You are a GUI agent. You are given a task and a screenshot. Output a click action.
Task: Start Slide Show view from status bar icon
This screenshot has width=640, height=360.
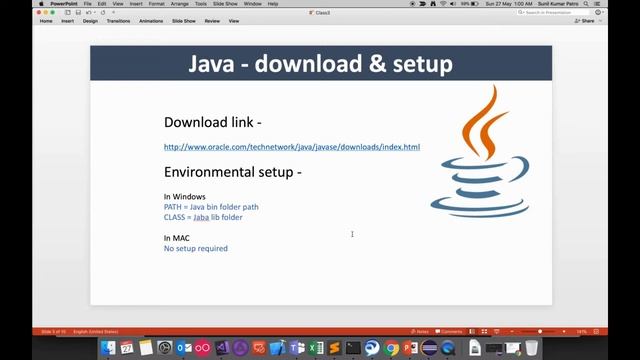click(x=497, y=332)
